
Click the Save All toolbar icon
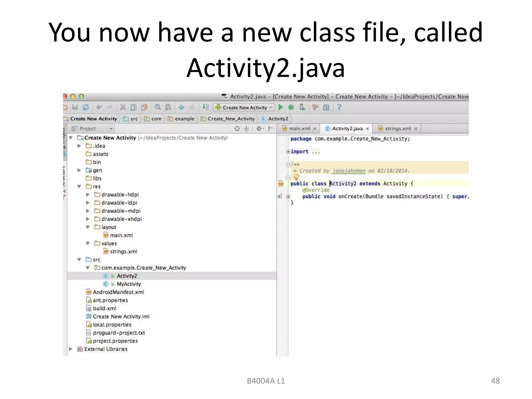pyautogui.click(x=75, y=107)
